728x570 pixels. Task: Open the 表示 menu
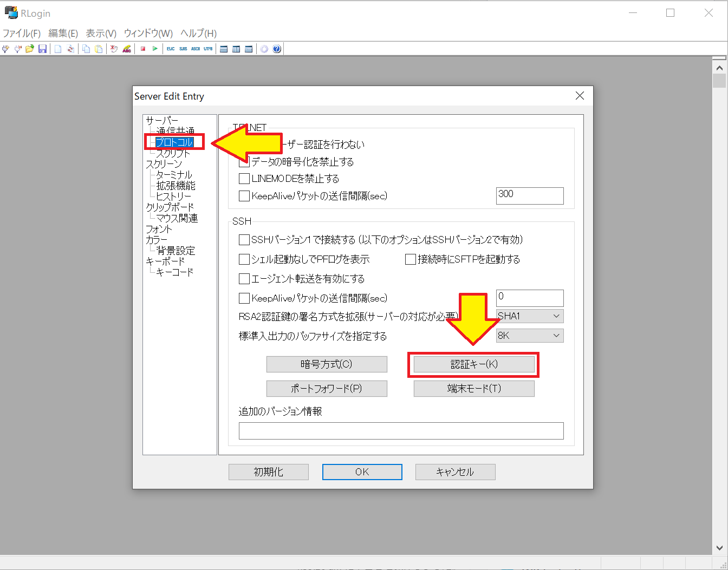tap(99, 33)
